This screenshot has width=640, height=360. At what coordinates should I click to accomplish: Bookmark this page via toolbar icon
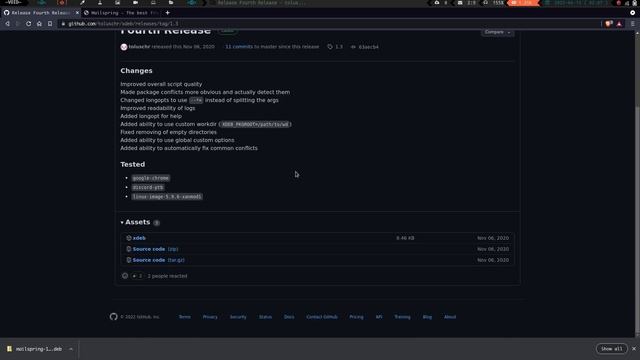click(x=50, y=24)
